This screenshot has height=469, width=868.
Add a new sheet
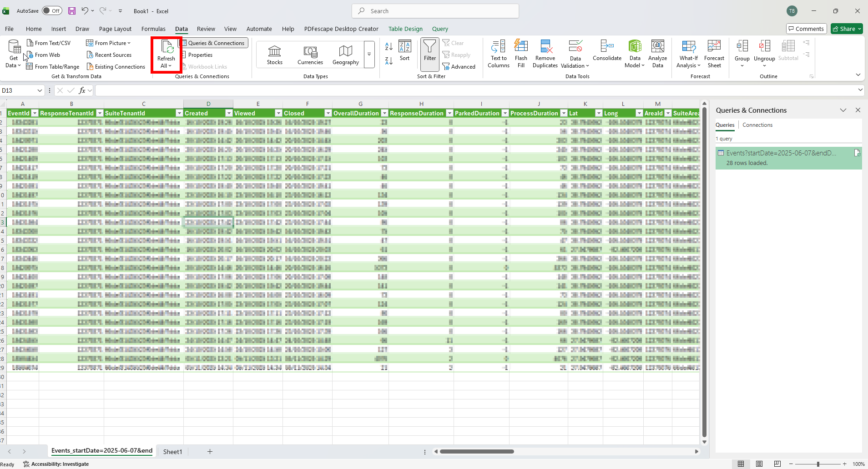[210, 451]
